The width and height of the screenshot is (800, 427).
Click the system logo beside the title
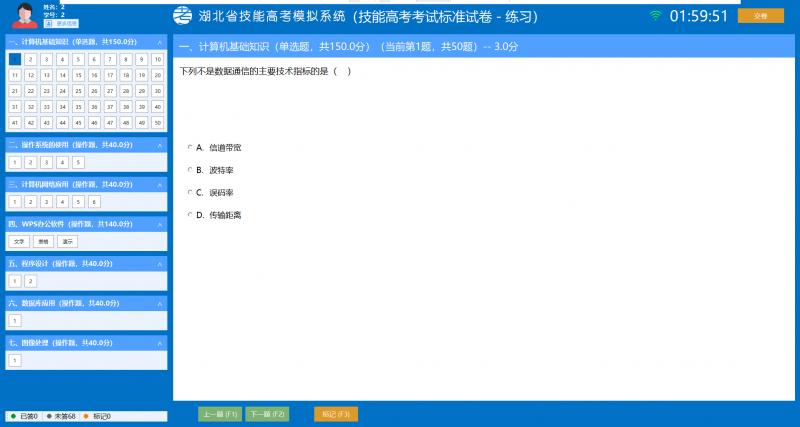182,16
